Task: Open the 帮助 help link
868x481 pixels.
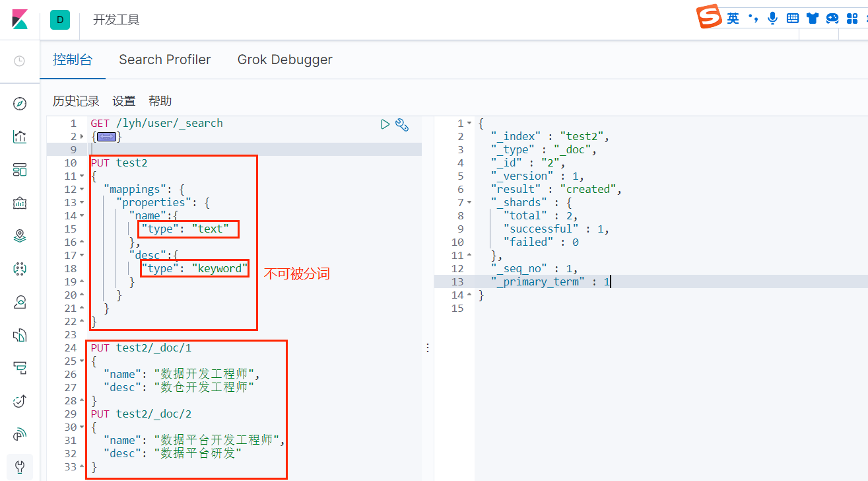Action: pos(160,101)
